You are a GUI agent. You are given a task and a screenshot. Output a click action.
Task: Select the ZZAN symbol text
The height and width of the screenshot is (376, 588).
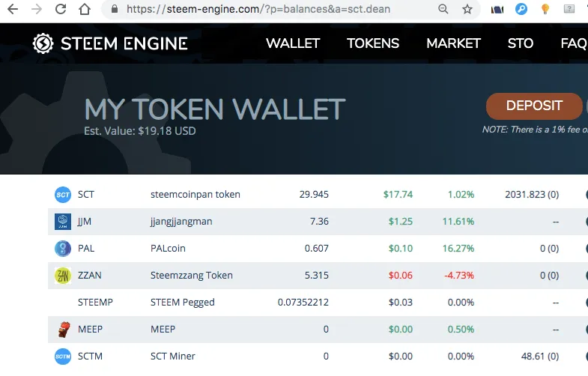click(89, 276)
